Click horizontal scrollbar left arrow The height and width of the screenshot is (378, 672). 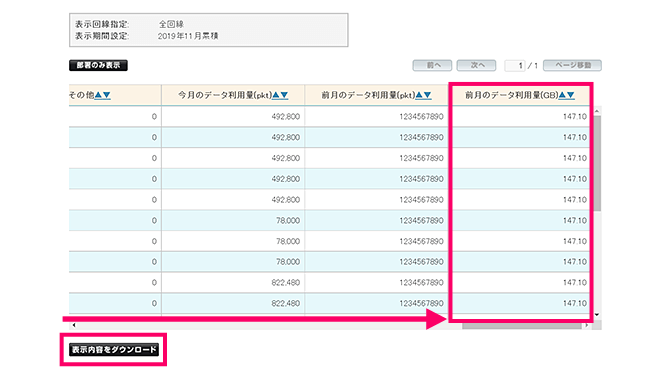pyautogui.click(x=74, y=325)
